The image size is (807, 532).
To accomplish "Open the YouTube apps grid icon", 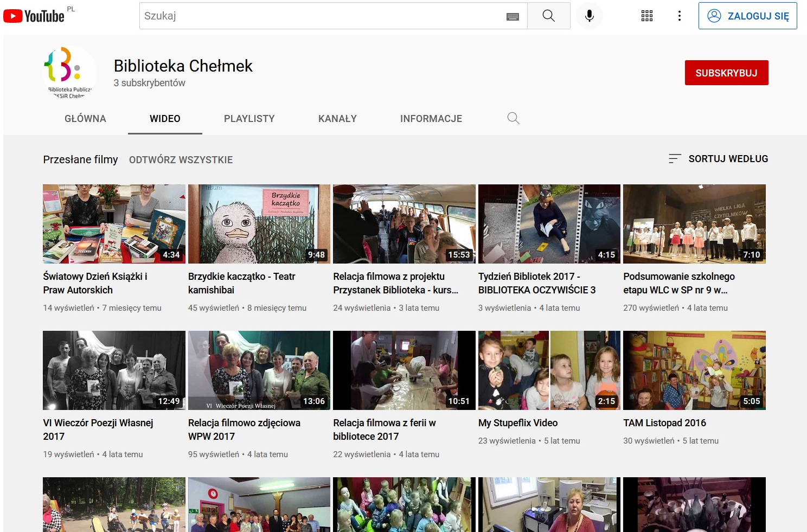I will click(x=646, y=16).
